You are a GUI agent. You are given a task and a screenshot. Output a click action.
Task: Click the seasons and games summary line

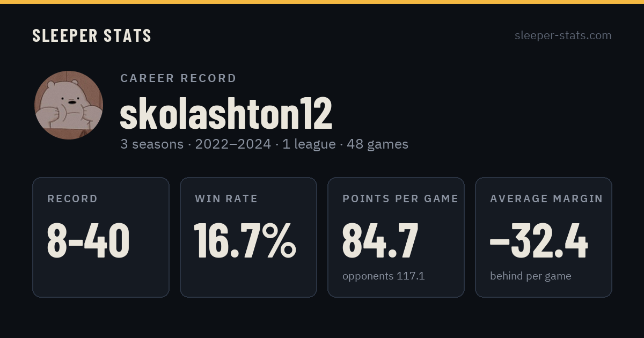264,144
